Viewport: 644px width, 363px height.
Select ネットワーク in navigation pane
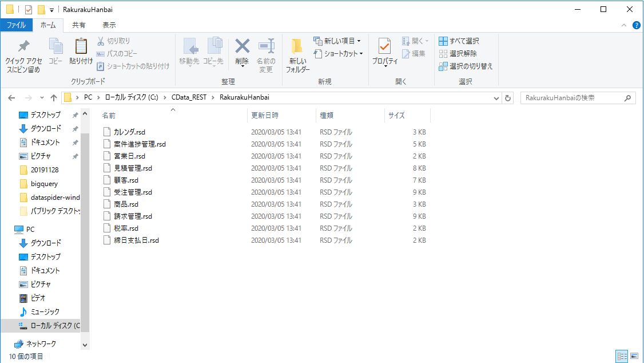tap(41, 344)
